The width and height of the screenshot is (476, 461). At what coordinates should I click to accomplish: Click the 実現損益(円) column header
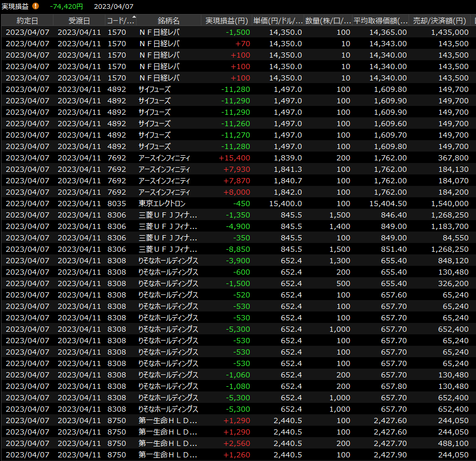(x=226, y=21)
